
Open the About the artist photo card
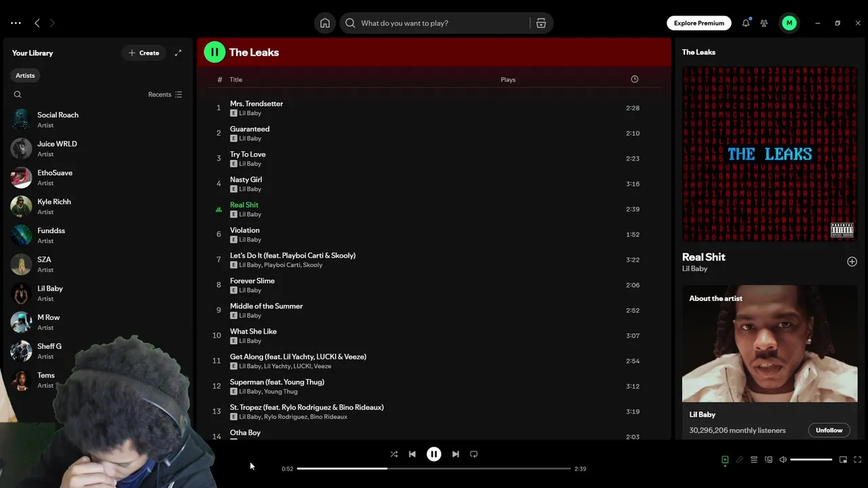770,344
